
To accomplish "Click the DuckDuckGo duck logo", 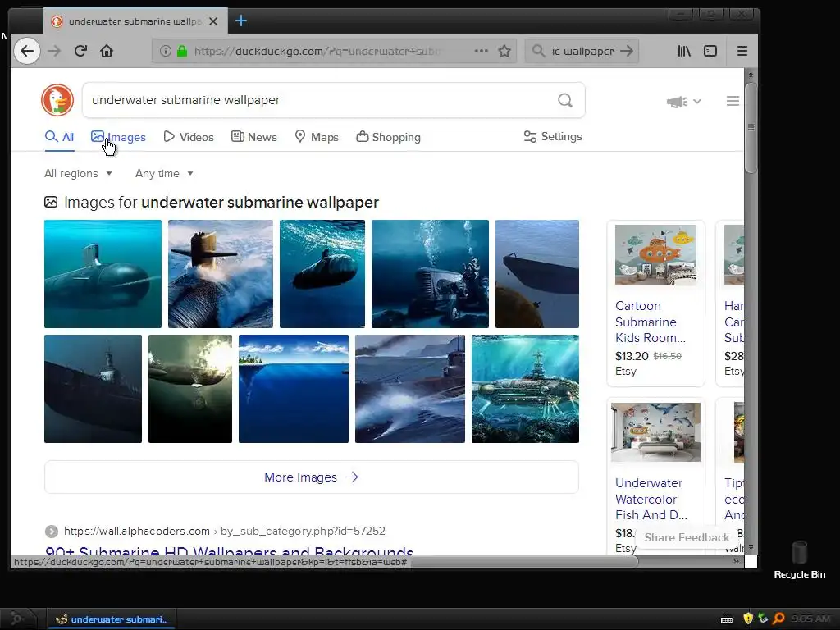I will 57,100.
